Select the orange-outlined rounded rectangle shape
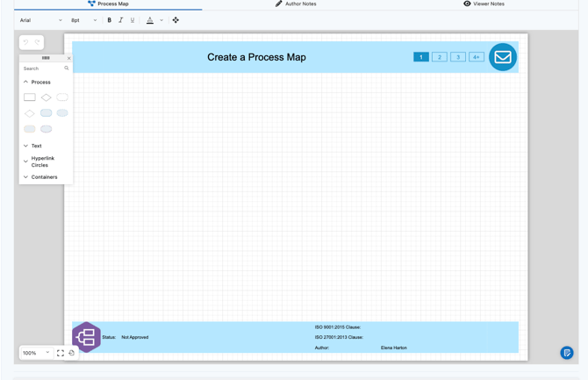588x380 pixels. tap(30, 129)
